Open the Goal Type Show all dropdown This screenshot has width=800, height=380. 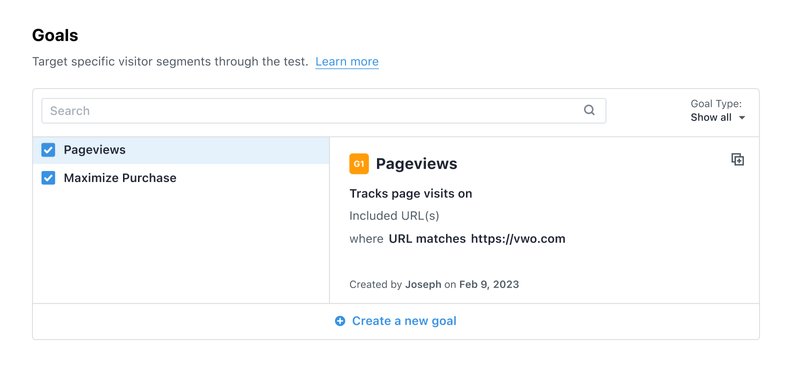[717, 117]
